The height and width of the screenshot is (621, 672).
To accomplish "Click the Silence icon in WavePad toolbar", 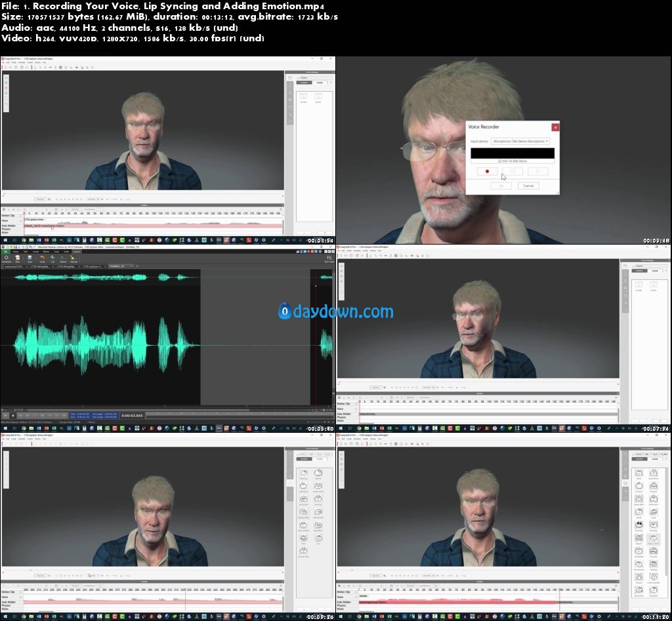I will (x=63, y=258).
